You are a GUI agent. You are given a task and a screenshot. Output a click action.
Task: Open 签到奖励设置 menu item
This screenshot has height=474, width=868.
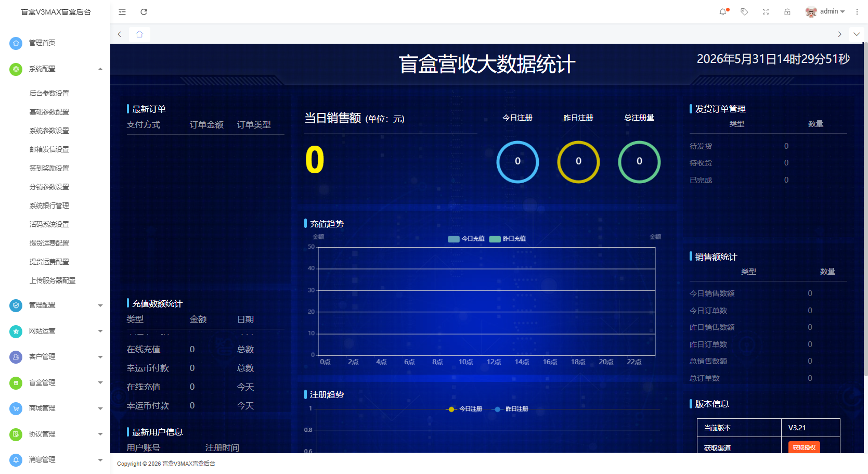[49, 168]
